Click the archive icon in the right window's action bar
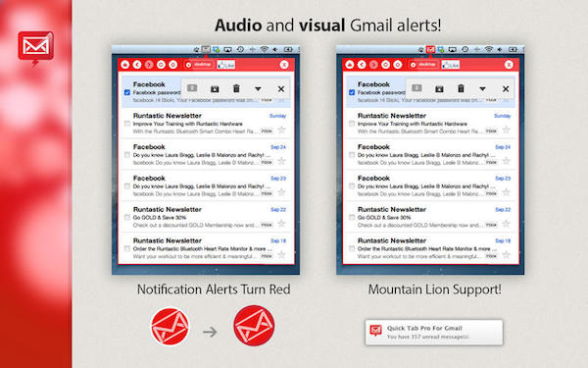Viewport: 588px width, 368px height. [x=439, y=89]
